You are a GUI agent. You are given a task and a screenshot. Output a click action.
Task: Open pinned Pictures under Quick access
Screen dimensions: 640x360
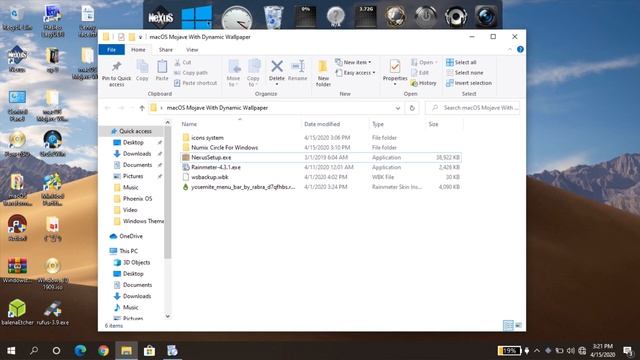[133, 176]
